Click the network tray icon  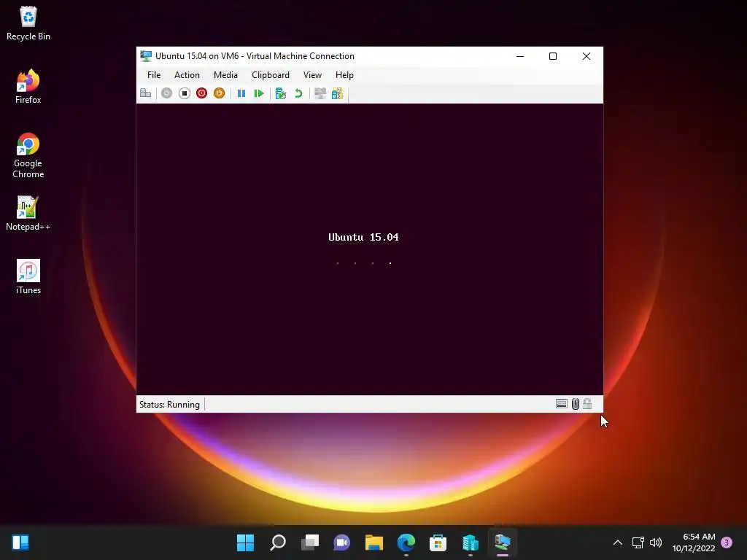(x=638, y=542)
